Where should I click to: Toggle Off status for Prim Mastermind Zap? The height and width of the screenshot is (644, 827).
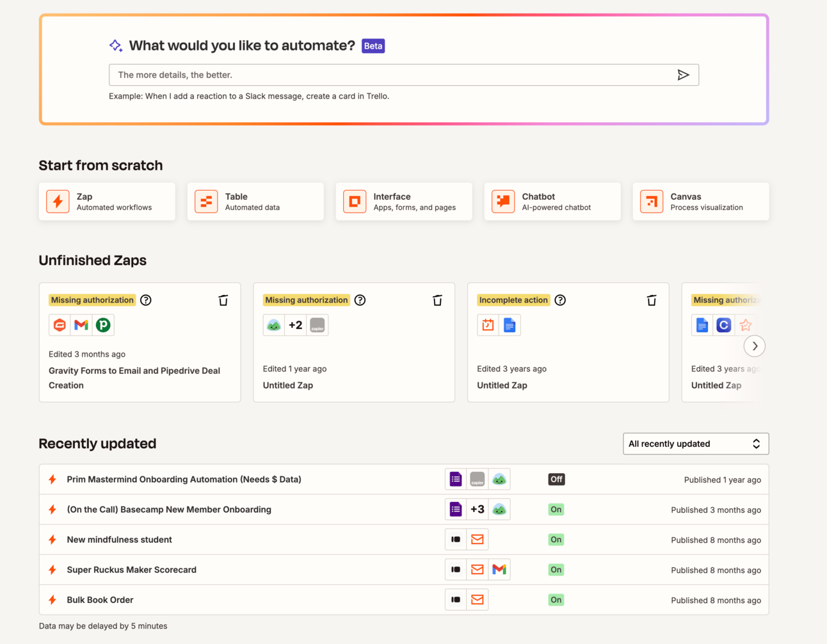pos(556,479)
